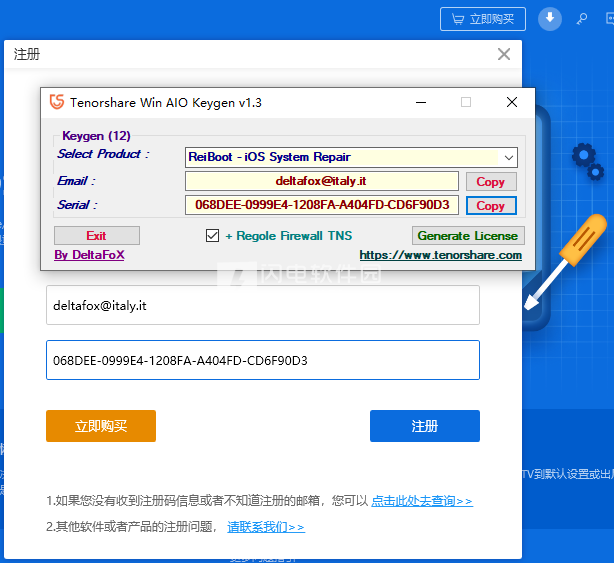Open the Select Product dropdown
This screenshot has height=563, width=614.
click(x=351, y=157)
